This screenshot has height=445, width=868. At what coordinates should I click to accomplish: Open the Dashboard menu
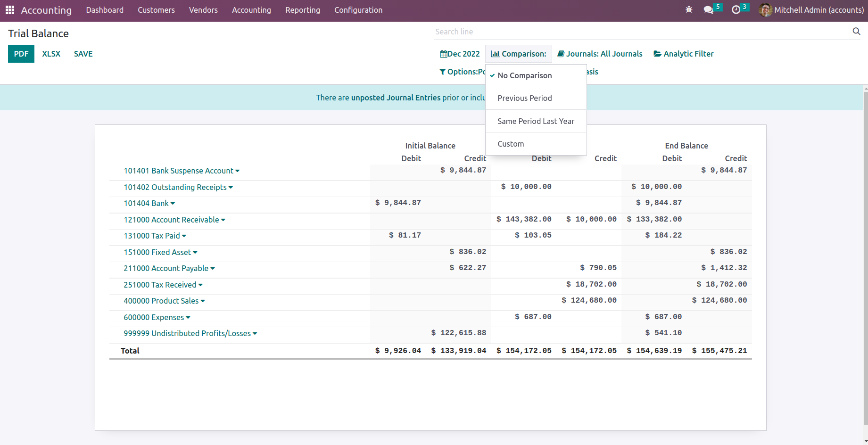[x=105, y=10]
